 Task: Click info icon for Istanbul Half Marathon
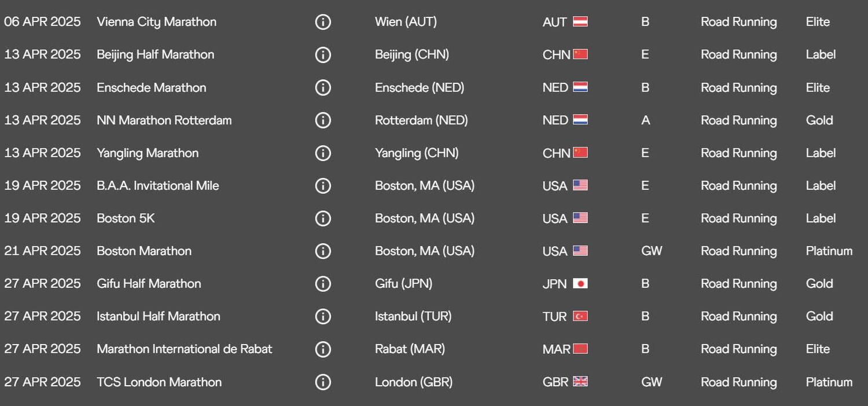tap(323, 316)
